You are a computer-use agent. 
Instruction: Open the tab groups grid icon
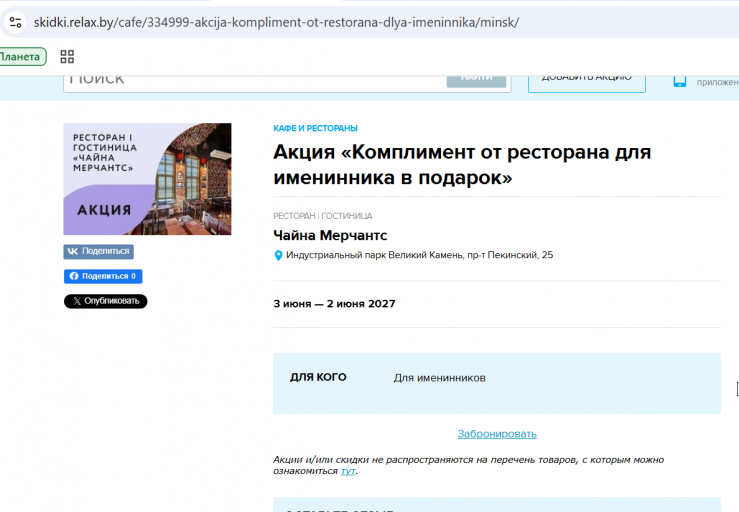tap(67, 57)
